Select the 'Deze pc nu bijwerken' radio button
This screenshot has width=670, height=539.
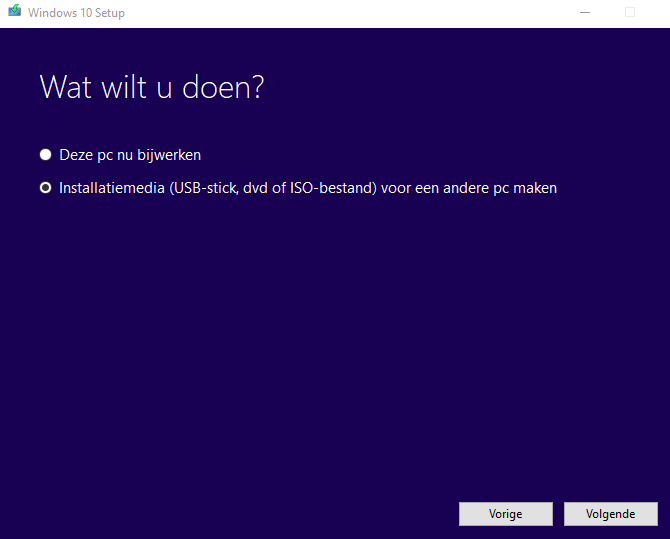45,155
